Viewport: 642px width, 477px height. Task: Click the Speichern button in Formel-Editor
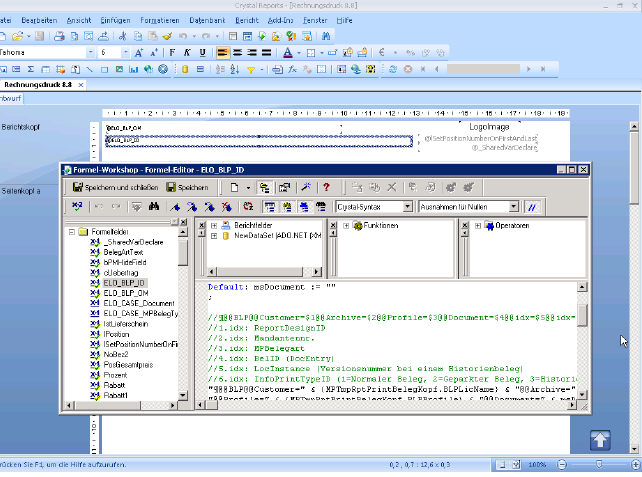187,187
